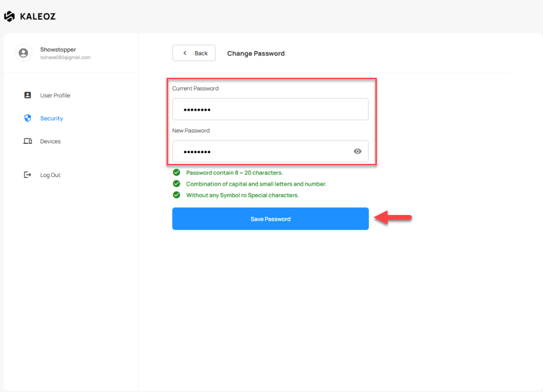Go back using the Back button label

[201, 53]
